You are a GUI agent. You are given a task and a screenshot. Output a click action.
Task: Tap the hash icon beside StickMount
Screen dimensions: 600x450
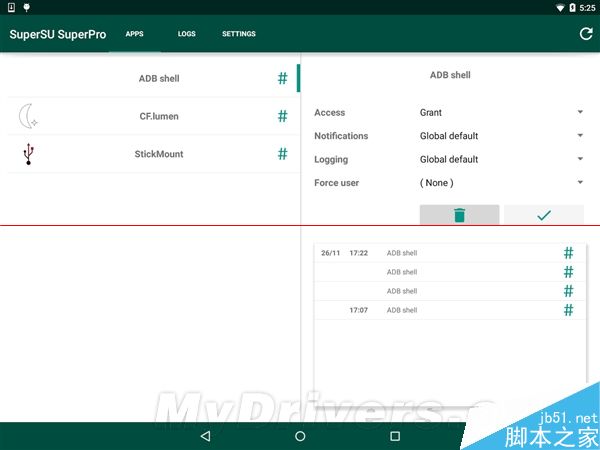pyautogui.click(x=282, y=154)
